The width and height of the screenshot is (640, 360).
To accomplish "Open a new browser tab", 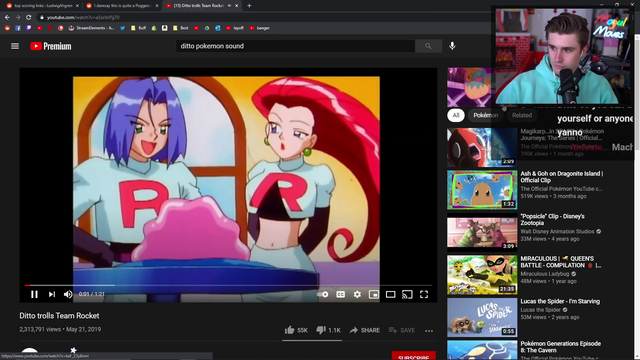I will click(249, 6).
